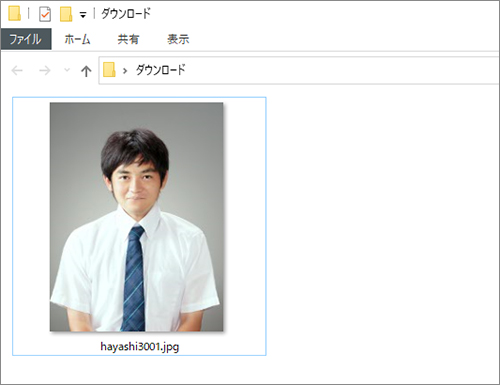Select the hayashi3001.jpg photo thumbnail
The height and width of the screenshot is (385, 500).
[x=137, y=217]
